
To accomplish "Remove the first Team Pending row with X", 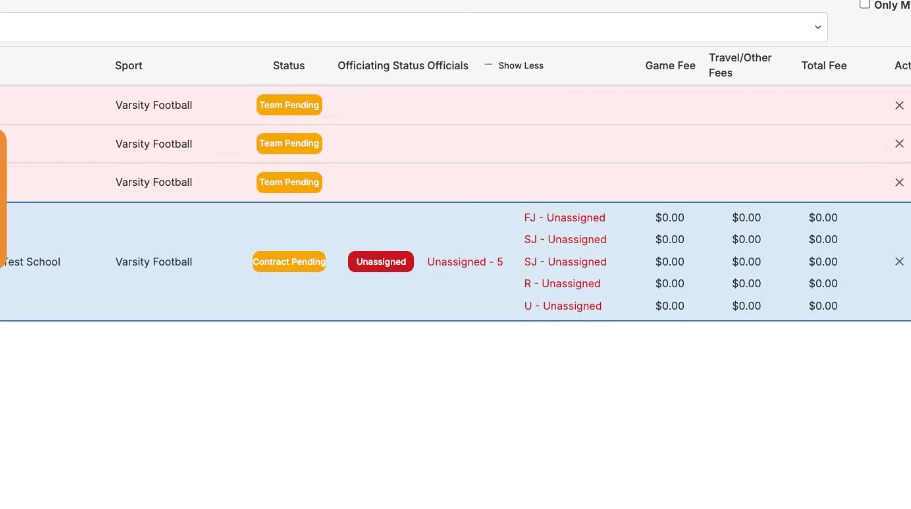I will [x=899, y=105].
